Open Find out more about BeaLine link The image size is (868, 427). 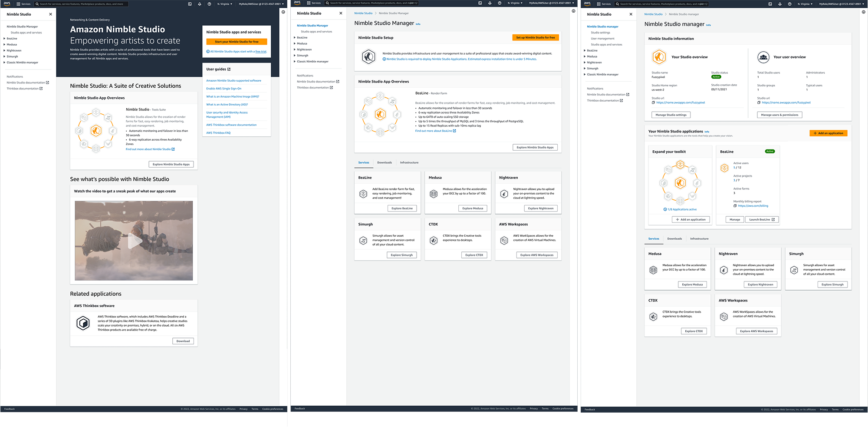click(433, 131)
